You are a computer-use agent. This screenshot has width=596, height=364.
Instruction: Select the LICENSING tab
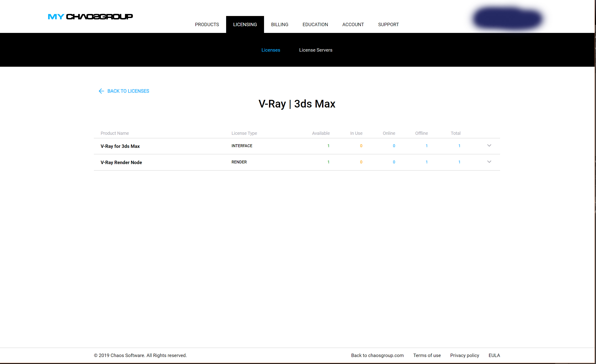pos(245,24)
